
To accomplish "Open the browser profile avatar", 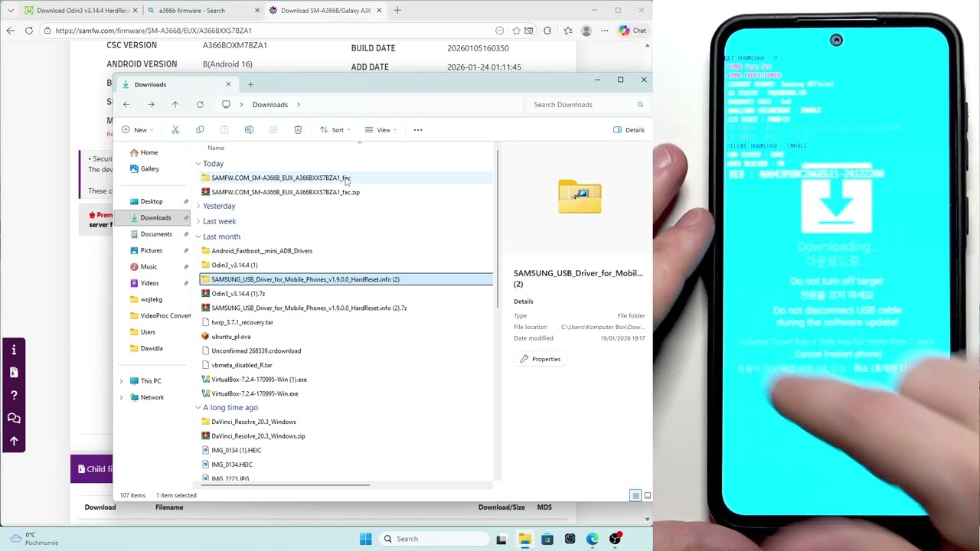I will click(586, 31).
